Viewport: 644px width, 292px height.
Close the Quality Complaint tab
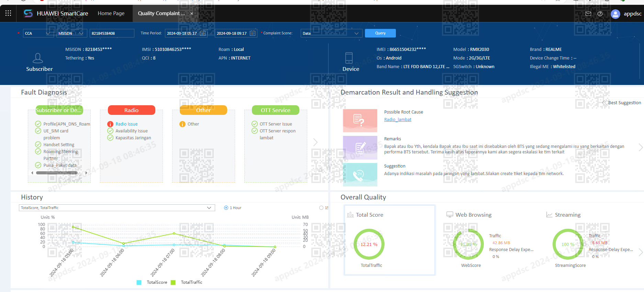click(192, 14)
